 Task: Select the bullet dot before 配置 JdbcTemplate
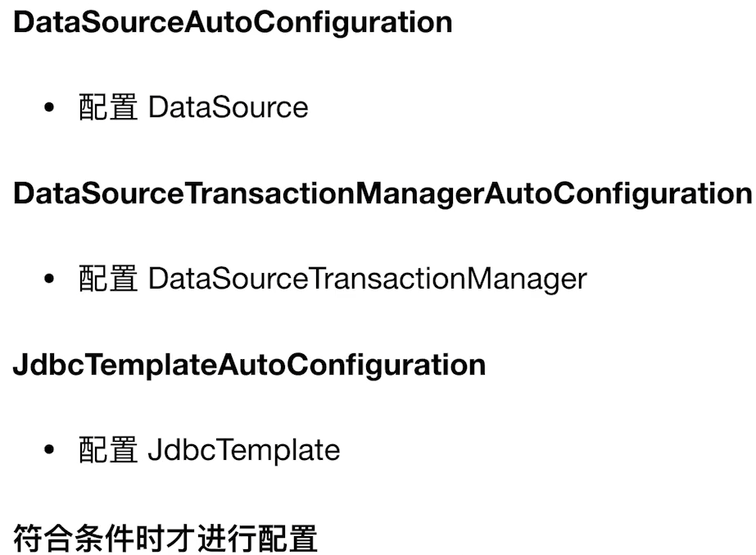pyautogui.click(x=48, y=450)
